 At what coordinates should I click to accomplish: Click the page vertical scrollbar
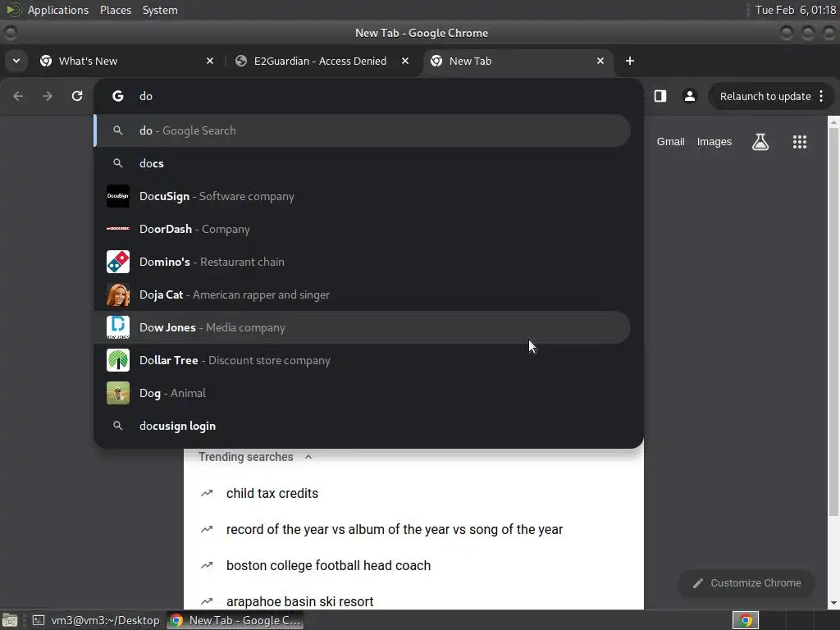pos(833,322)
